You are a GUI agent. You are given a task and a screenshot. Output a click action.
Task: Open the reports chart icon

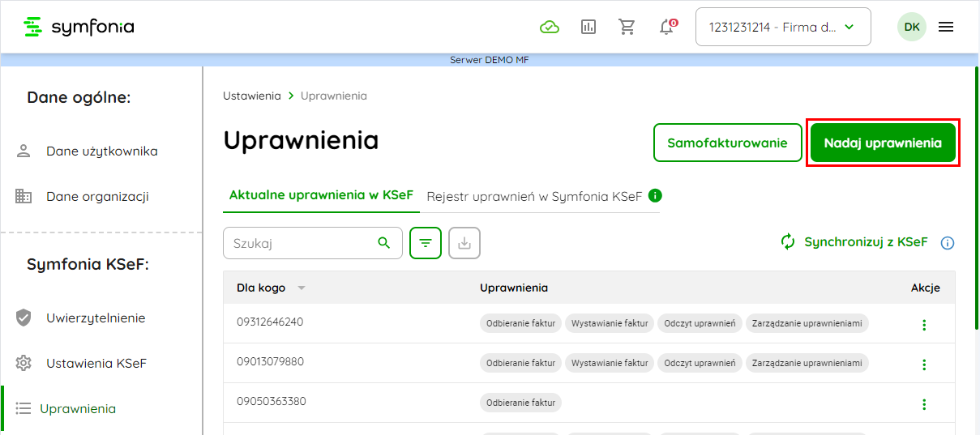(x=588, y=27)
